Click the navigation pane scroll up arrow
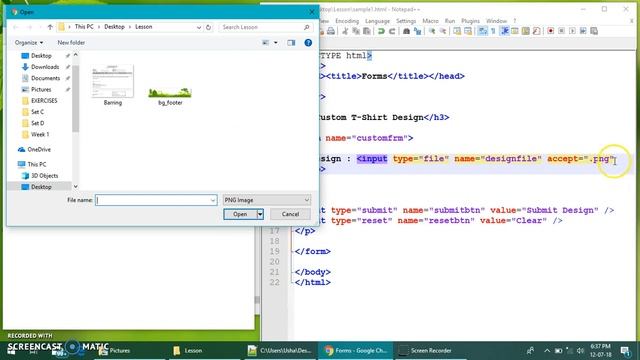 [x=76, y=54]
